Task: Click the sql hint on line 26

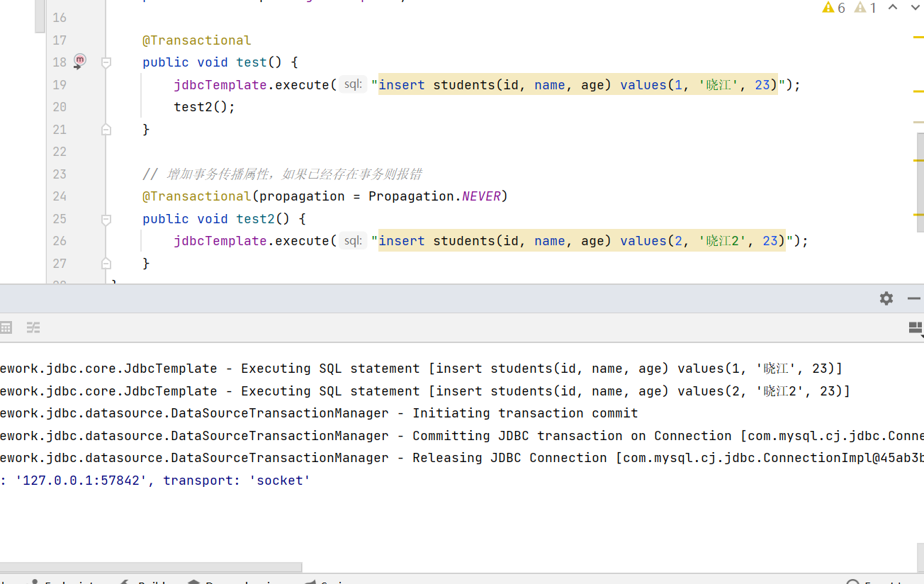Action: pyautogui.click(x=352, y=241)
